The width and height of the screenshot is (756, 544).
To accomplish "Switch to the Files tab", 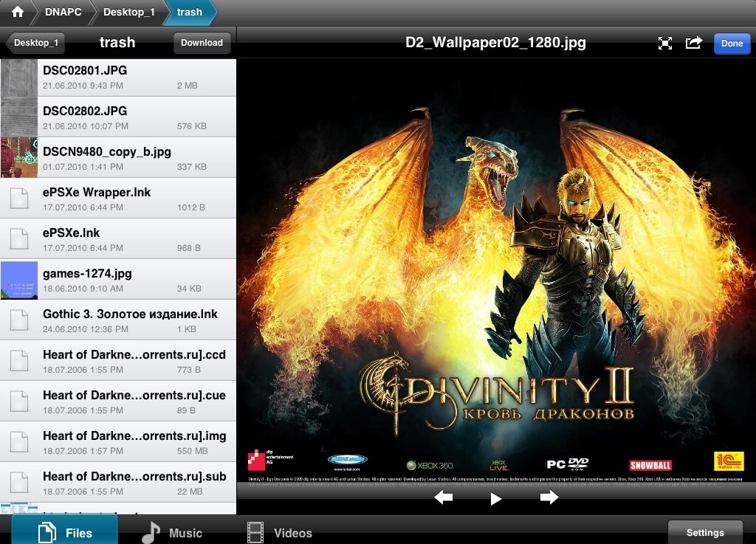I will pos(65,530).
